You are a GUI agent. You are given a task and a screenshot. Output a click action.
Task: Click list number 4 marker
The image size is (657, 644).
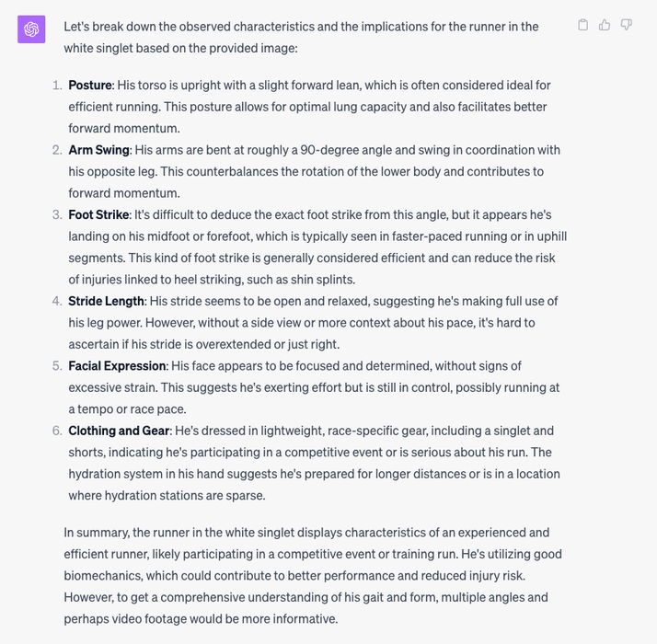pos(56,301)
